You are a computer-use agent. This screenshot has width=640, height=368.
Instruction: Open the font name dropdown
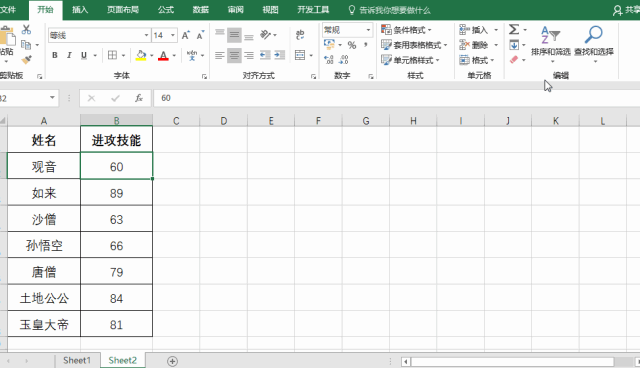pos(146,35)
